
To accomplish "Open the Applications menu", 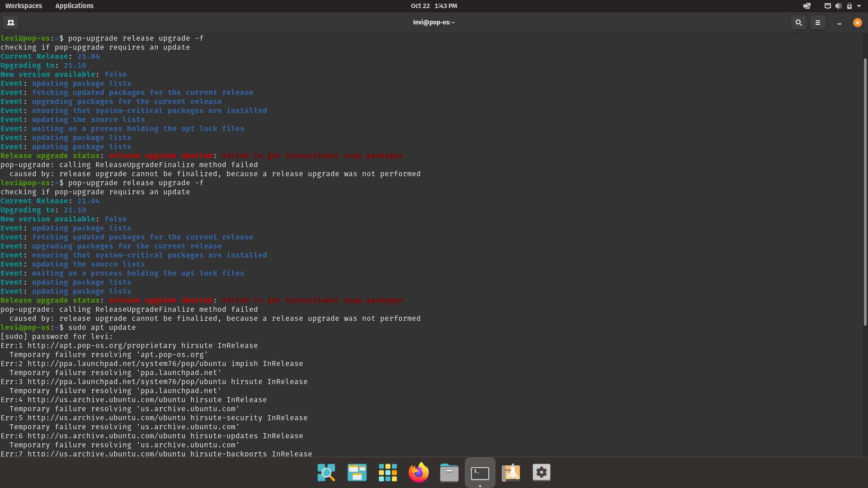I will [75, 6].
